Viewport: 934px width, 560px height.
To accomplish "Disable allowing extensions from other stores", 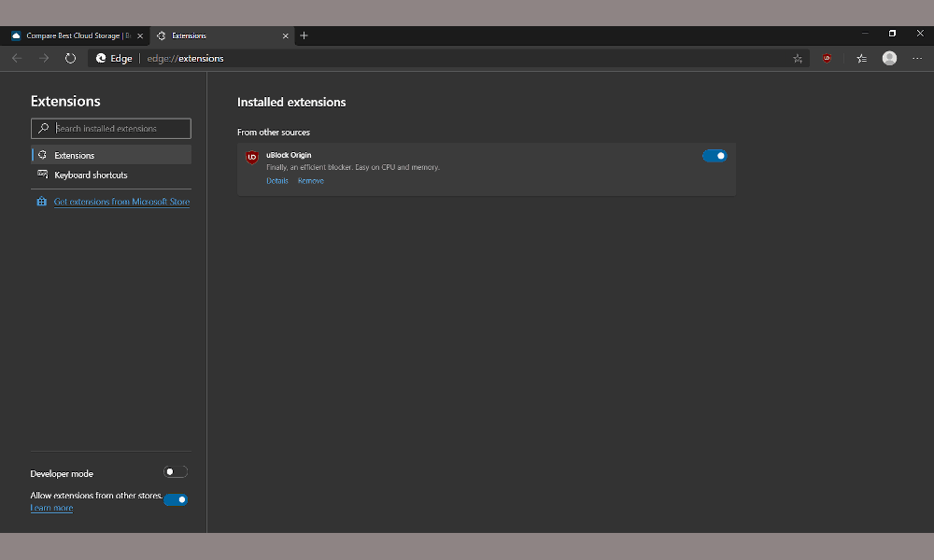I will pyautogui.click(x=176, y=499).
